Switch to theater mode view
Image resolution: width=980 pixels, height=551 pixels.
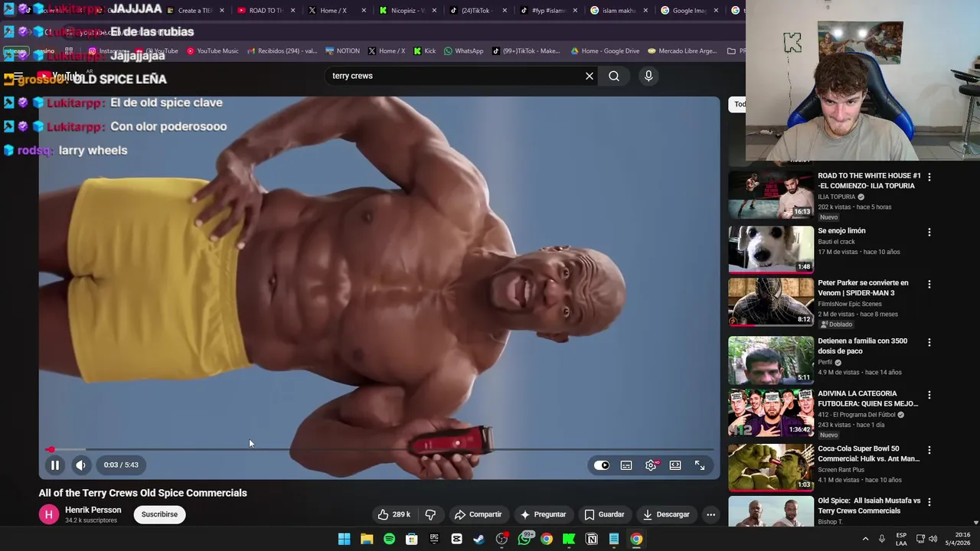675,465
